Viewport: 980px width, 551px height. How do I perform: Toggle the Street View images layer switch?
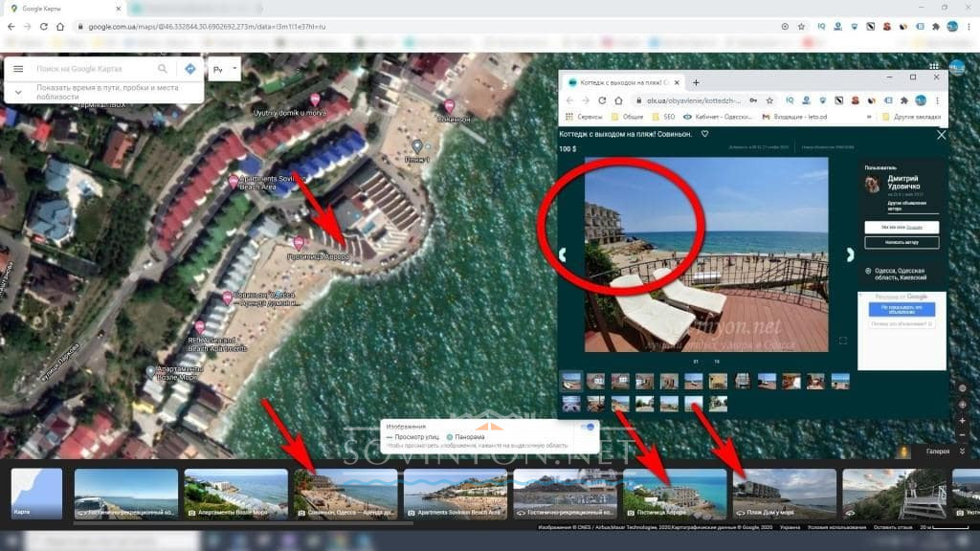588,427
